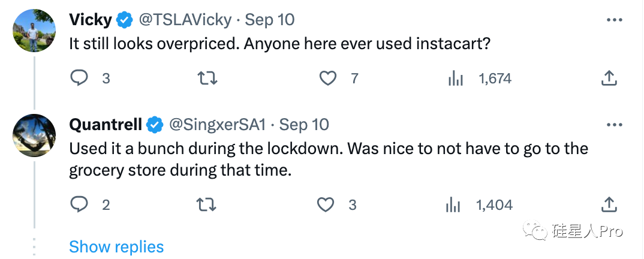Screen dimensions: 644x259
Task: Reply to Quantrell's tweet
Action: point(80,205)
